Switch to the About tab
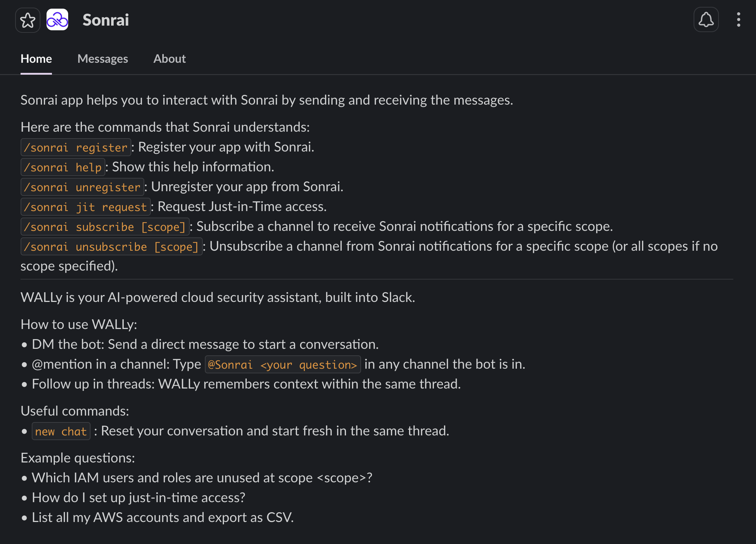This screenshot has width=756, height=544. click(170, 59)
